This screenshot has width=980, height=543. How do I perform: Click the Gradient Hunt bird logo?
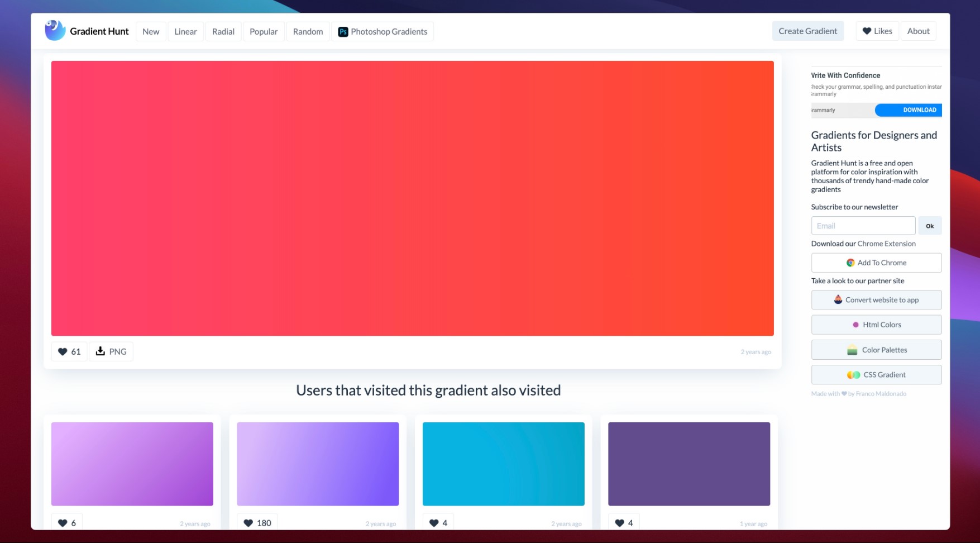point(55,30)
